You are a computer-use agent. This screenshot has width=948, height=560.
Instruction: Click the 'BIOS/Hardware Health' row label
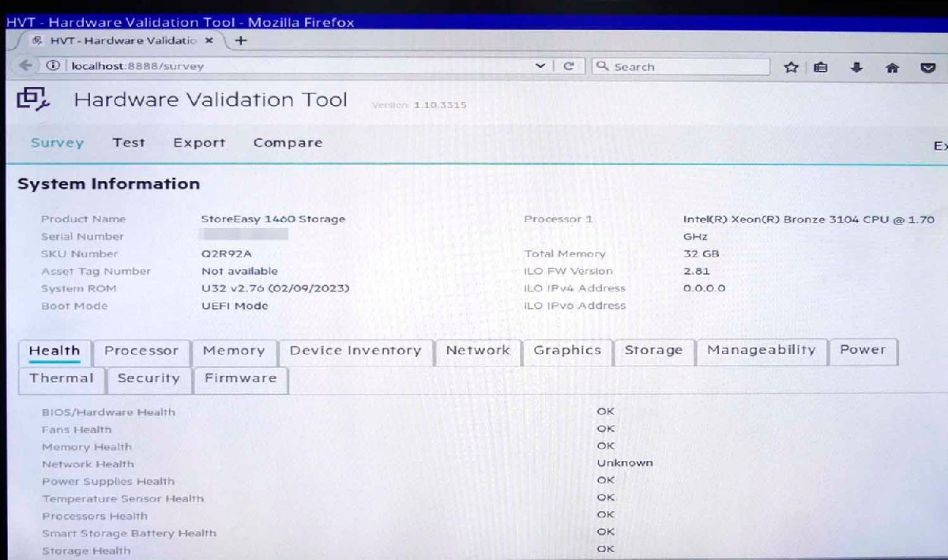(108, 412)
